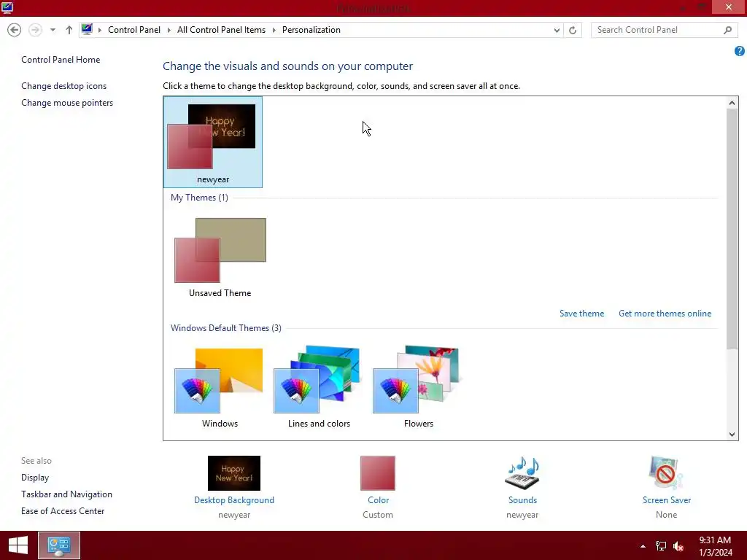Image resolution: width=747 pixels, height=560 pixels.
Task: Click the Up one level arrow
Action: coord(69,30)
